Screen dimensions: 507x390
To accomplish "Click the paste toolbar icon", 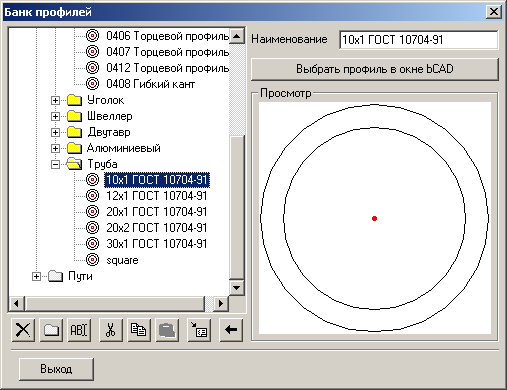I will (167, 330).
